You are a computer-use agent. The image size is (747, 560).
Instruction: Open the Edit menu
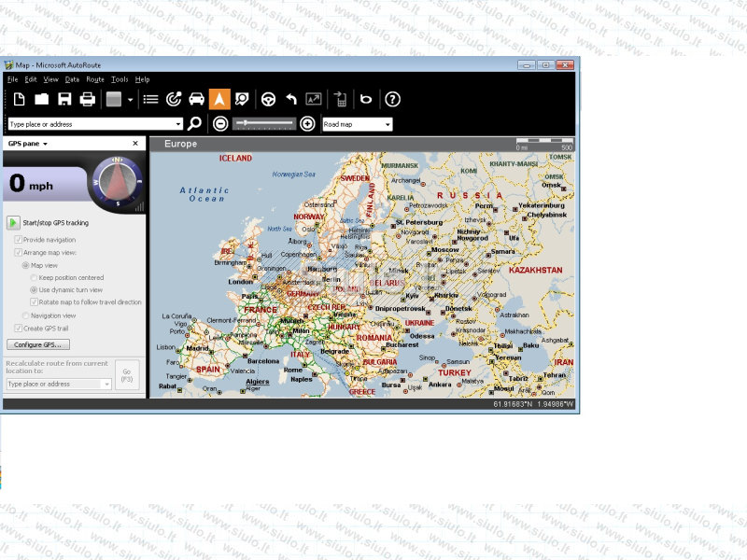point(31,79)
